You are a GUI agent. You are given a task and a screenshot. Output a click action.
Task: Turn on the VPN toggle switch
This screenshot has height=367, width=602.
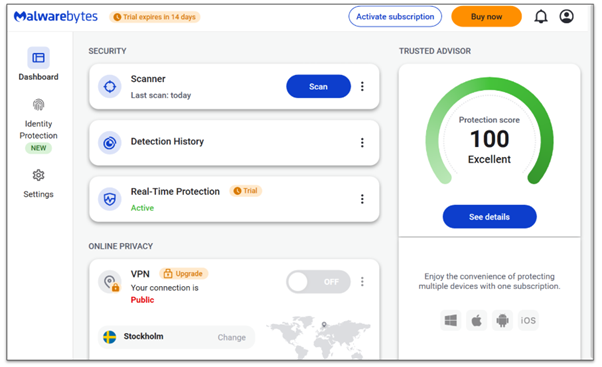click(x=318, y=282)
